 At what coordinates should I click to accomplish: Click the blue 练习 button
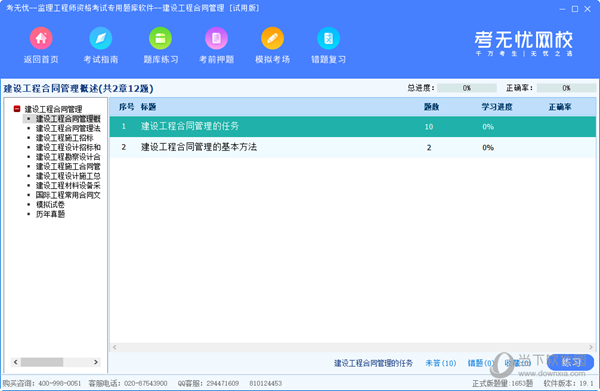pos(571,362)
